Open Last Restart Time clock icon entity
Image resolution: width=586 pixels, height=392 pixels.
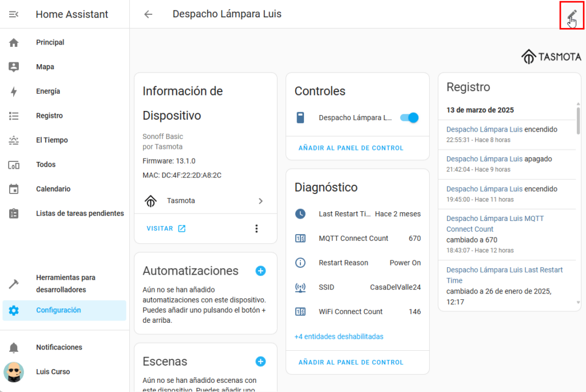point(300,214)
